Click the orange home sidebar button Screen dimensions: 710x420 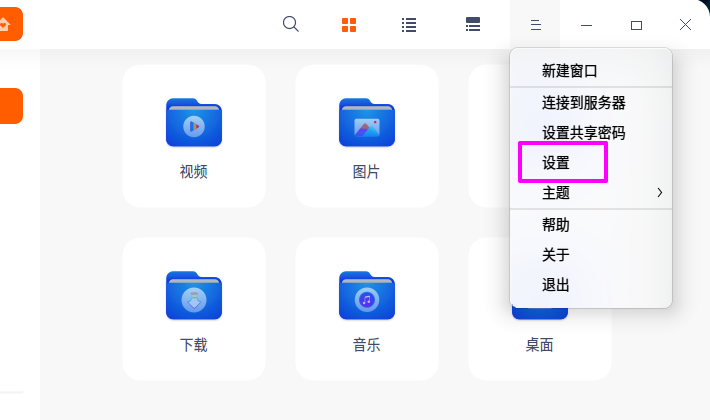click(9, 24)
